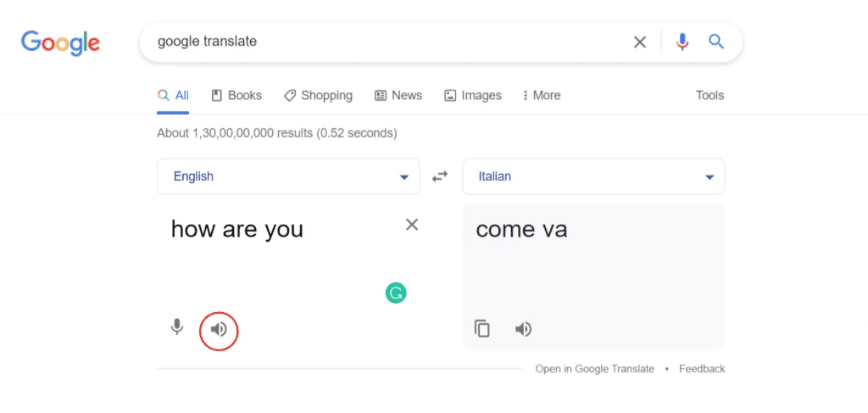Copy the Italian translation to clipboard
This screenshot has width=868, height=413.
482,329
